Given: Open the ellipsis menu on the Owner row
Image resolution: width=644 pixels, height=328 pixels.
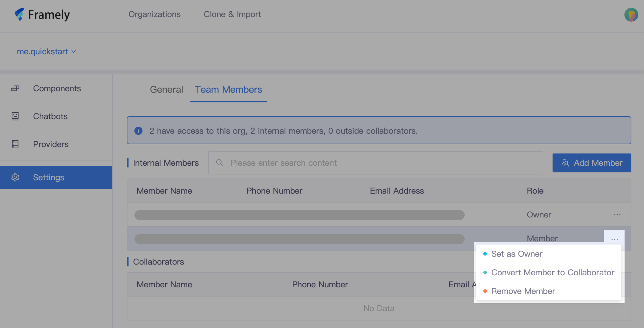Looking at the screenshot, I should point(618,214).
